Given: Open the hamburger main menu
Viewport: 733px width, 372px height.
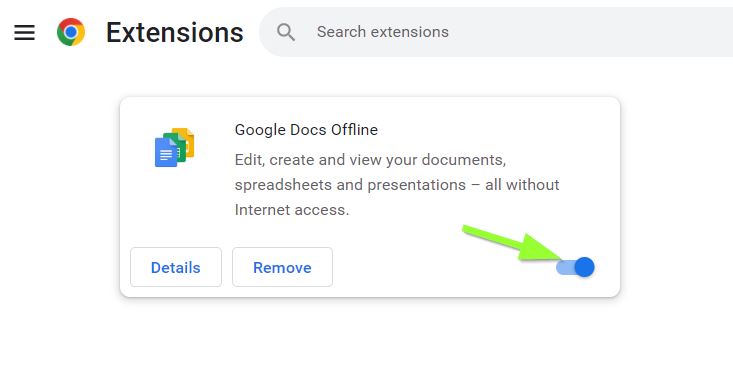Looking at the screenshot, I should coord(24,32).
